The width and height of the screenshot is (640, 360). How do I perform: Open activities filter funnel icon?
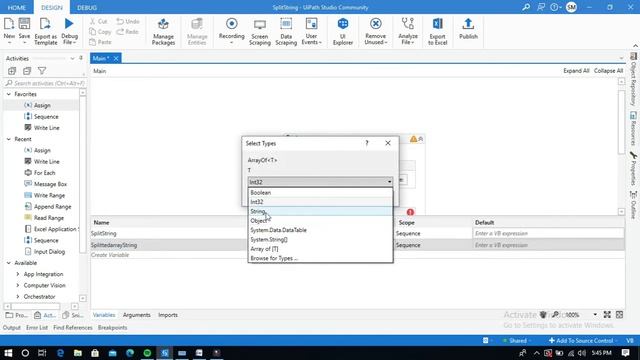click(x=42, y=71)
